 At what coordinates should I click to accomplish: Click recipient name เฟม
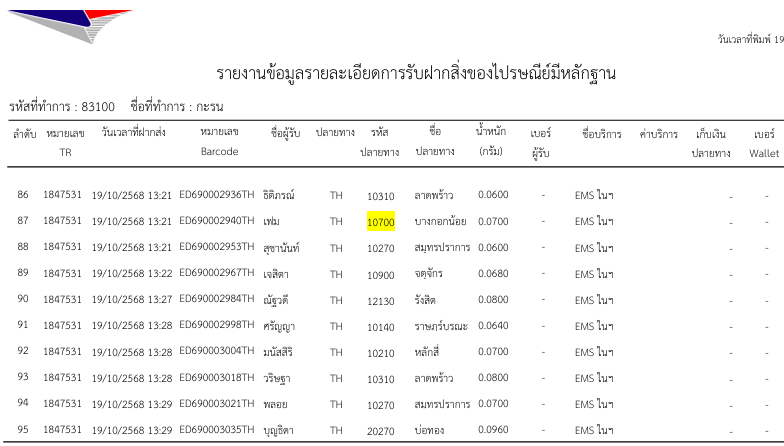pos(272,221)
